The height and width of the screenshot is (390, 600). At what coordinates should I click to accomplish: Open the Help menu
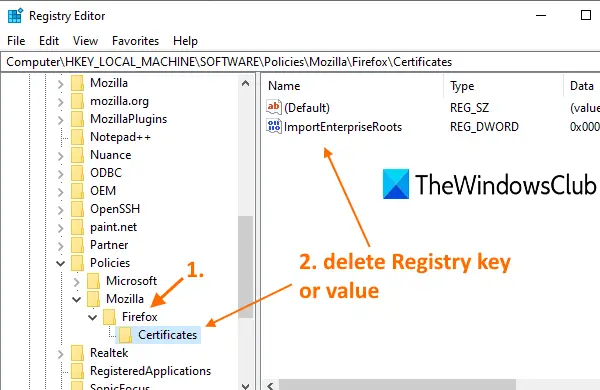click(x=185, y=41)
